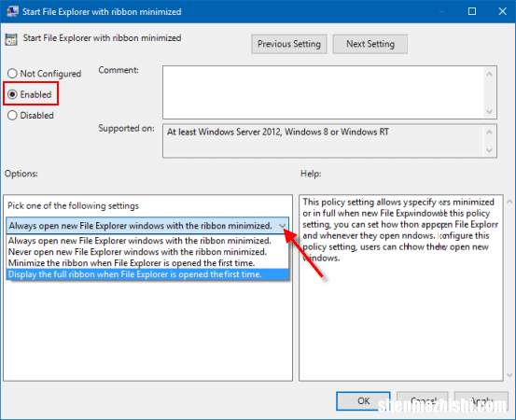
Task: Click the Supported on scroll down arrow
Action: coord(489,150)
